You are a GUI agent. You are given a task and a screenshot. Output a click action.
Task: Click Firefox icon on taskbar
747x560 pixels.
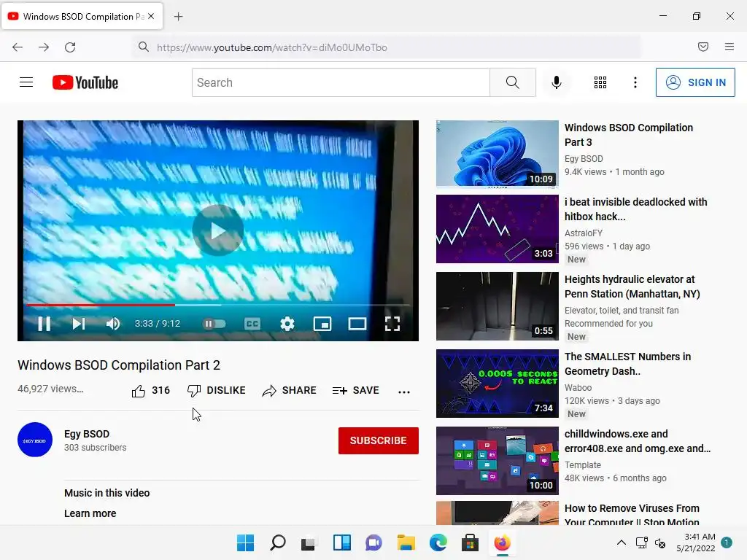(502, 542)
